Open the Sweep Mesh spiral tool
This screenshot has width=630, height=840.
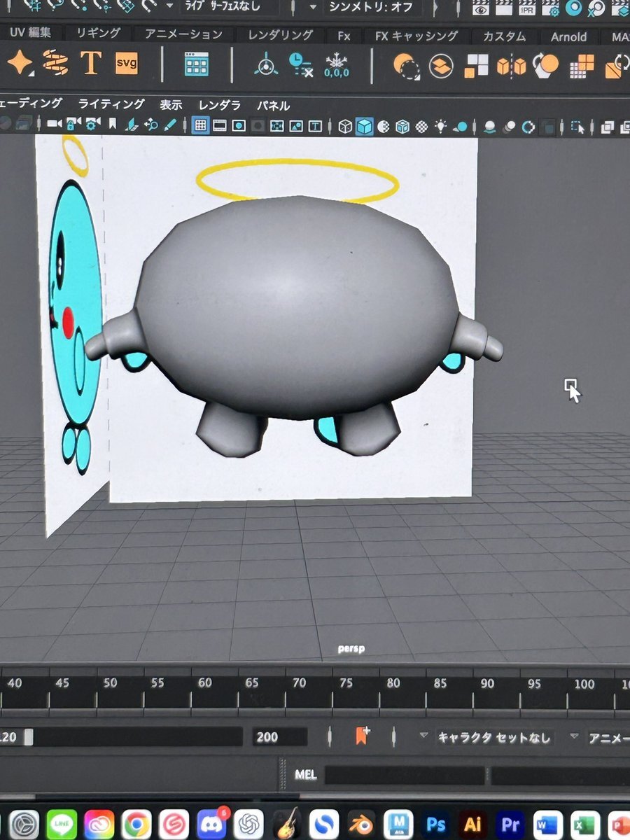click(x=55, y=64)
